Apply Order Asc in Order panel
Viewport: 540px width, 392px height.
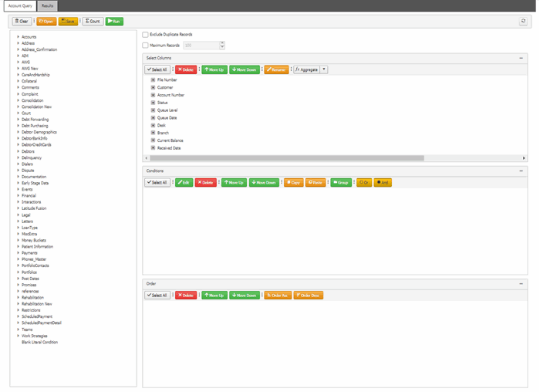point(277,295)
